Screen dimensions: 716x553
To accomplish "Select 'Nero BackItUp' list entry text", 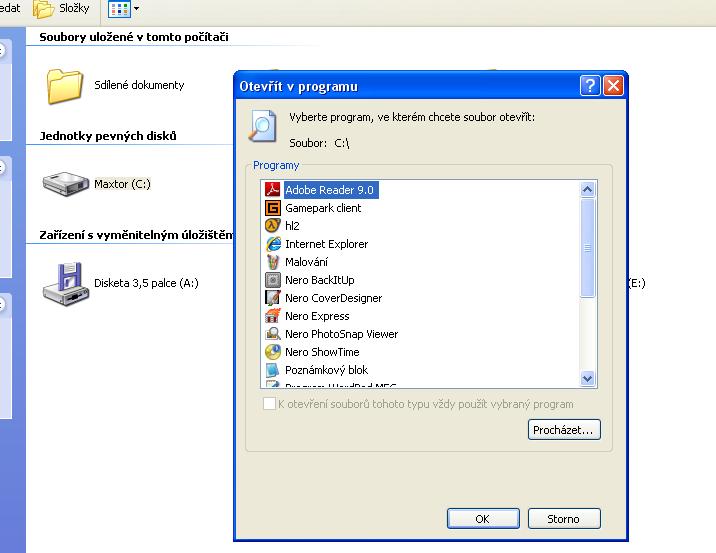I will pyautogui.click(x=320, y=280).
